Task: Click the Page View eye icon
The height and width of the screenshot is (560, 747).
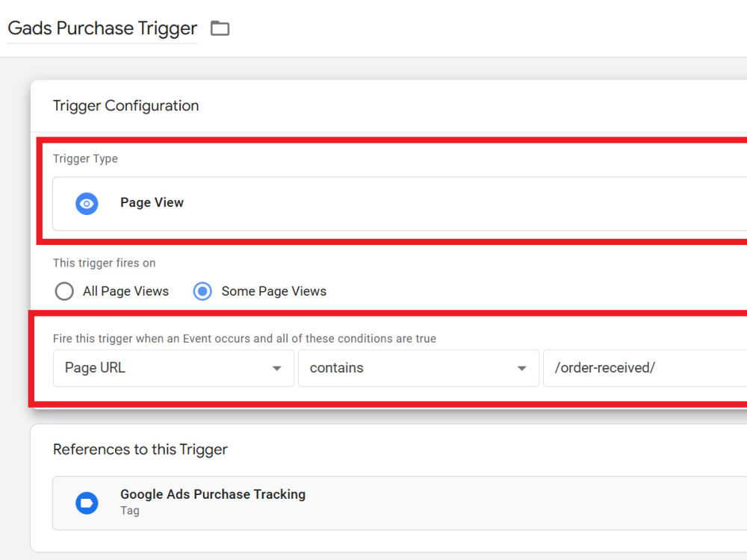Action: tap(87, 204)
